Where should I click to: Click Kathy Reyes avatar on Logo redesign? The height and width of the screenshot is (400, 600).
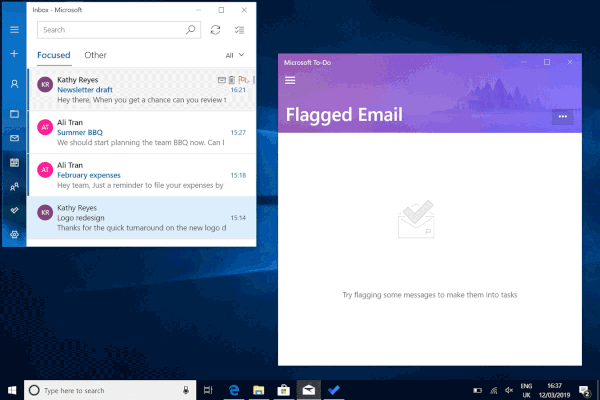(45, 212)
